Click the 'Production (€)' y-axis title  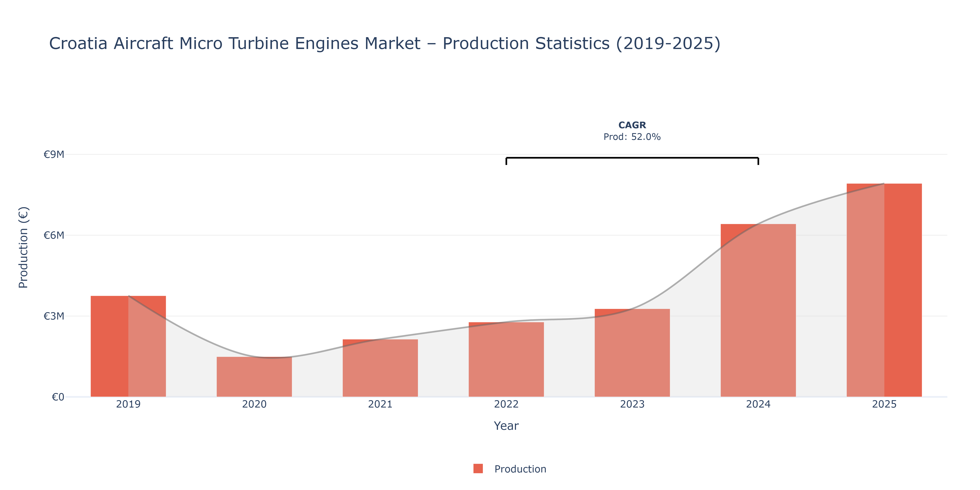click(24, 247)
